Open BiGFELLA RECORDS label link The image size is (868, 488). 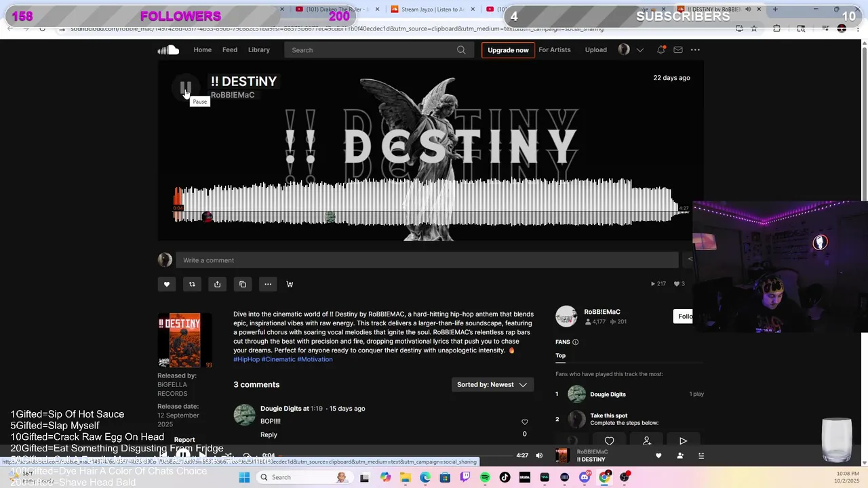(172, 389)
